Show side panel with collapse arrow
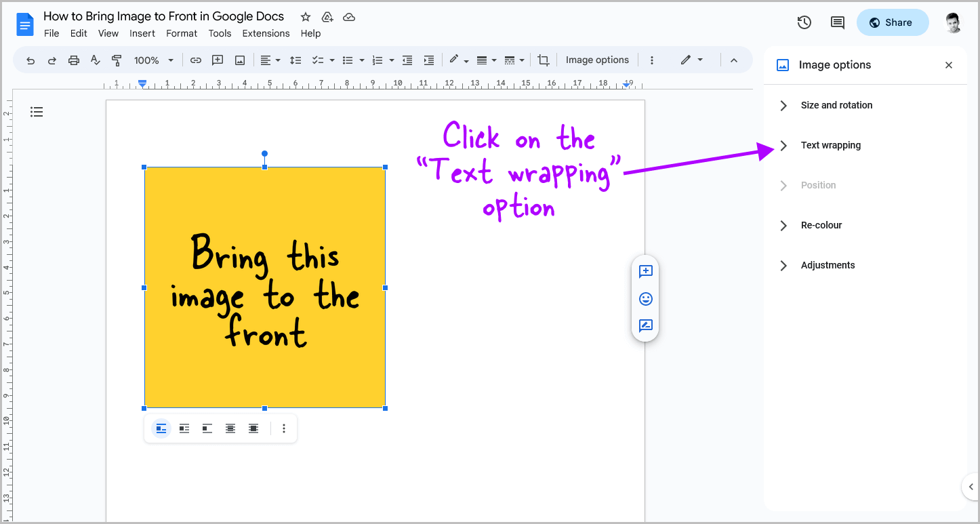The image size is (980, 524). [971, 487]
